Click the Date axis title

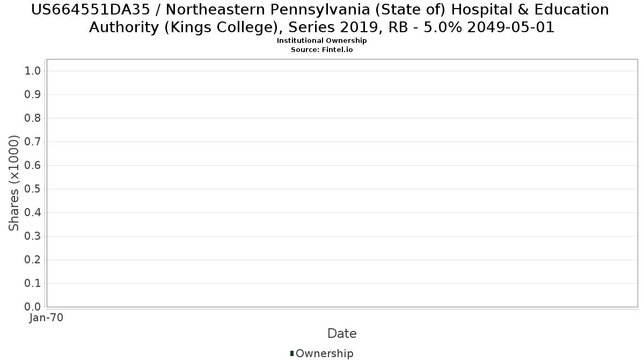tap(342, 334)
